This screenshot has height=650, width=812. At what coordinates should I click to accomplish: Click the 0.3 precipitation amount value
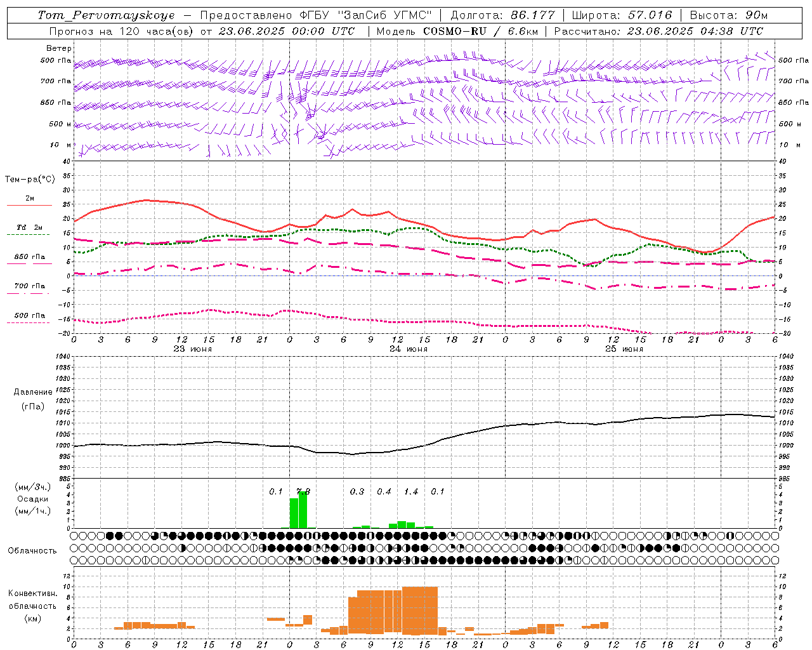[357, 492]
